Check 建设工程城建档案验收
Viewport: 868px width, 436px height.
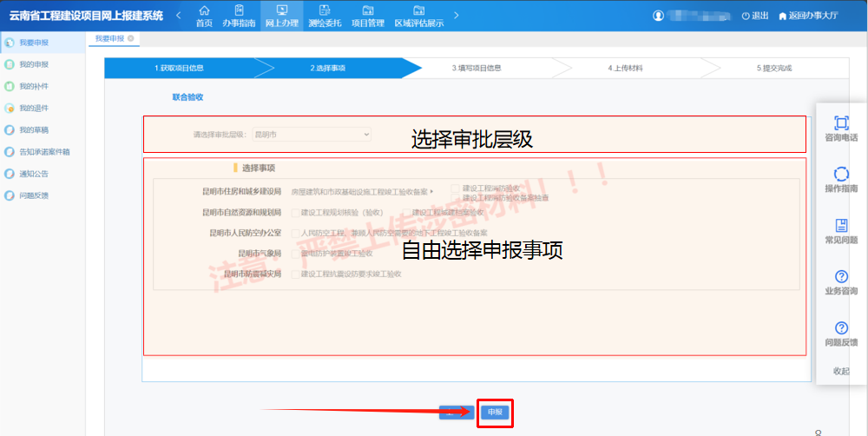(406, 212)
